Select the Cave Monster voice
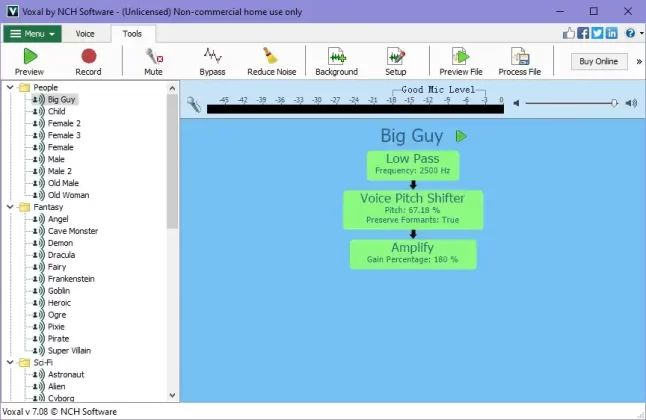 click(x=73, y=231)
